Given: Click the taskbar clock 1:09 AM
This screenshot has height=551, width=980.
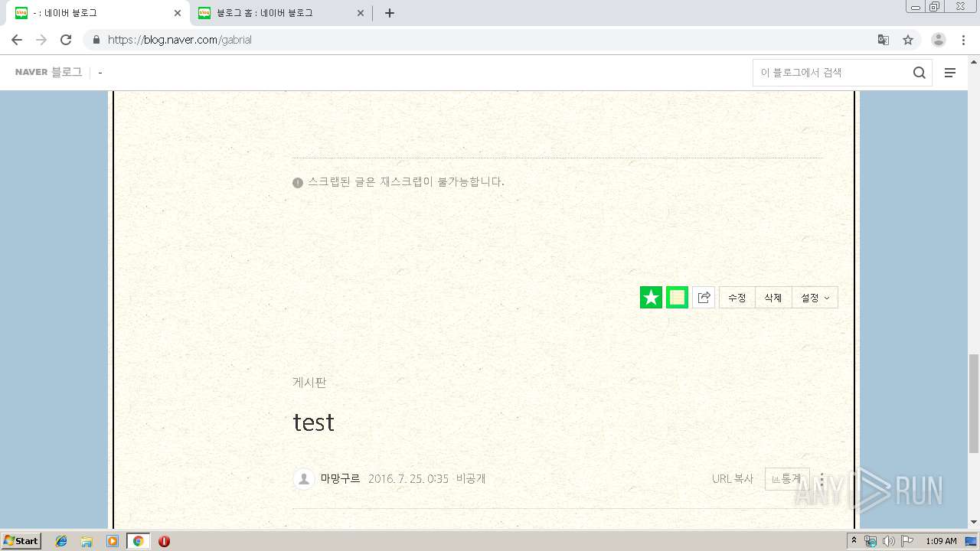Looking at the screenshot, I should coord(941,541).
